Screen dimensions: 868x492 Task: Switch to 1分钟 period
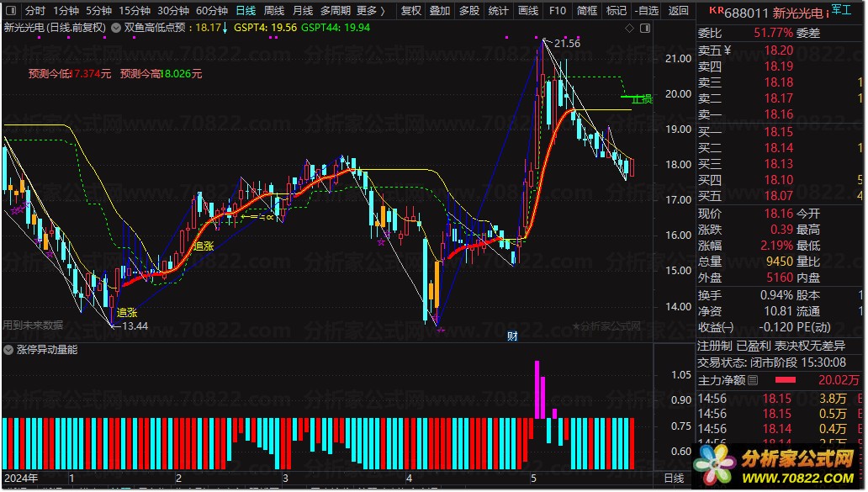pos(66,11)
